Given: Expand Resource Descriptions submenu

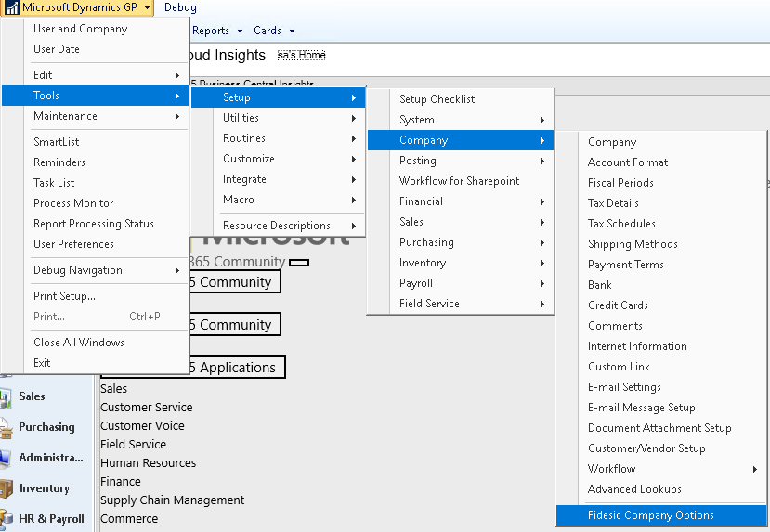Looking at the screenshot, I should (278, 226).
